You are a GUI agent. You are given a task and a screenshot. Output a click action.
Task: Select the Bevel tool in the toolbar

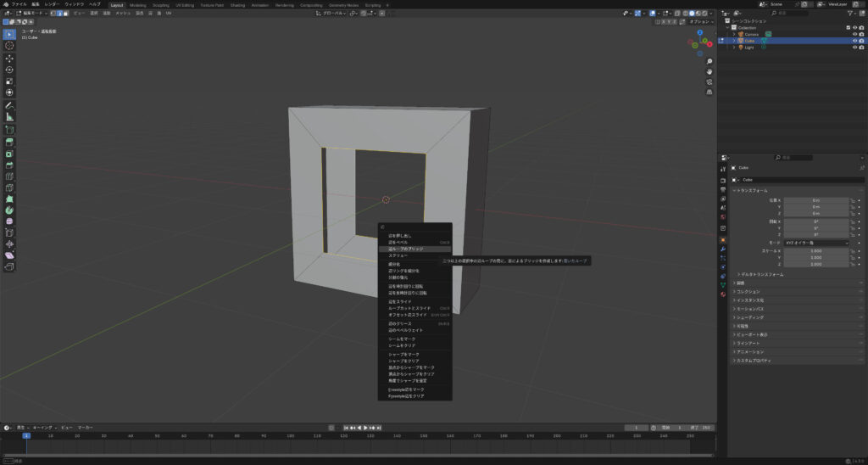pos(9,165)
